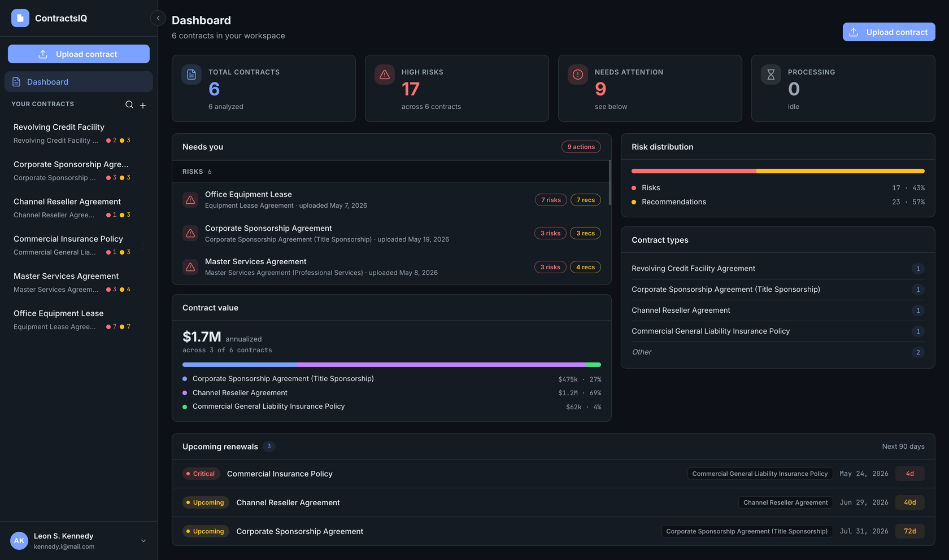Image resolution: width=949 pixels, height=560 pixels.
Task: Click the Upcoming renewals count badge 3
Action: (269, 447)
